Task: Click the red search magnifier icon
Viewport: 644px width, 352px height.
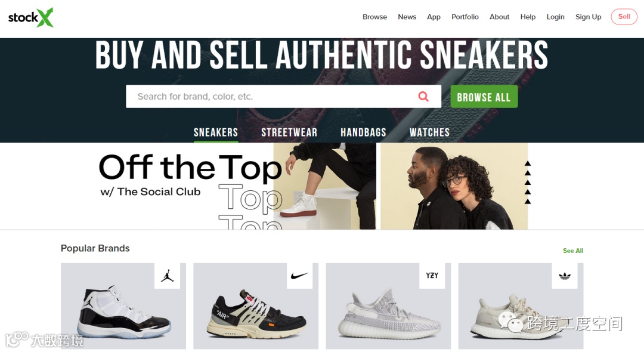Action: (x=423, y=97)
